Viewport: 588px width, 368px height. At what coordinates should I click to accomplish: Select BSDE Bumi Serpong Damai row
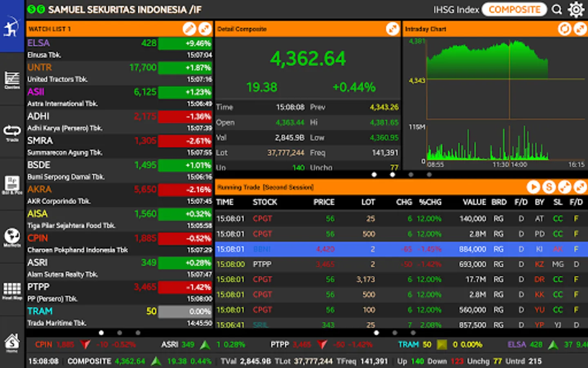[120, 171]
